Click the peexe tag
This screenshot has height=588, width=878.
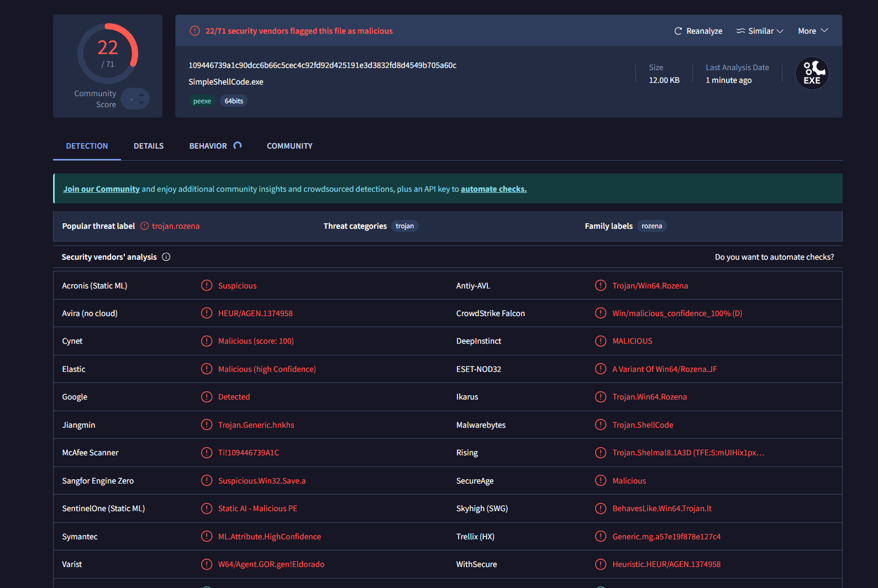[202, 101]
